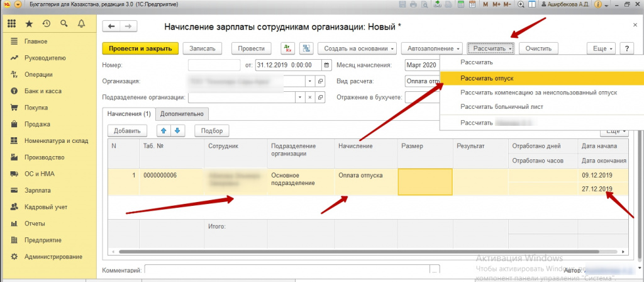The image size is (644, 282).
Task: Move the row up with the blue arrow
Action: 164,131
